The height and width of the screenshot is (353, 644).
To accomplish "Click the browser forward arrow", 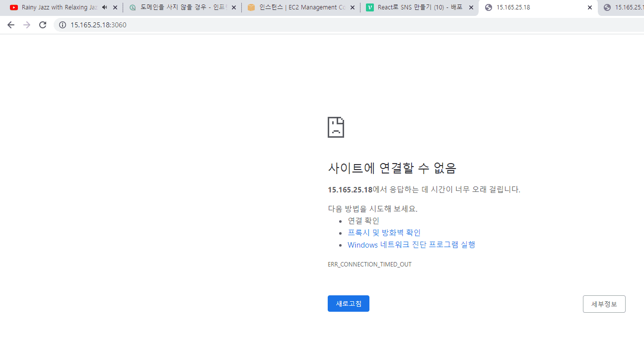I will tap(27, 25).
